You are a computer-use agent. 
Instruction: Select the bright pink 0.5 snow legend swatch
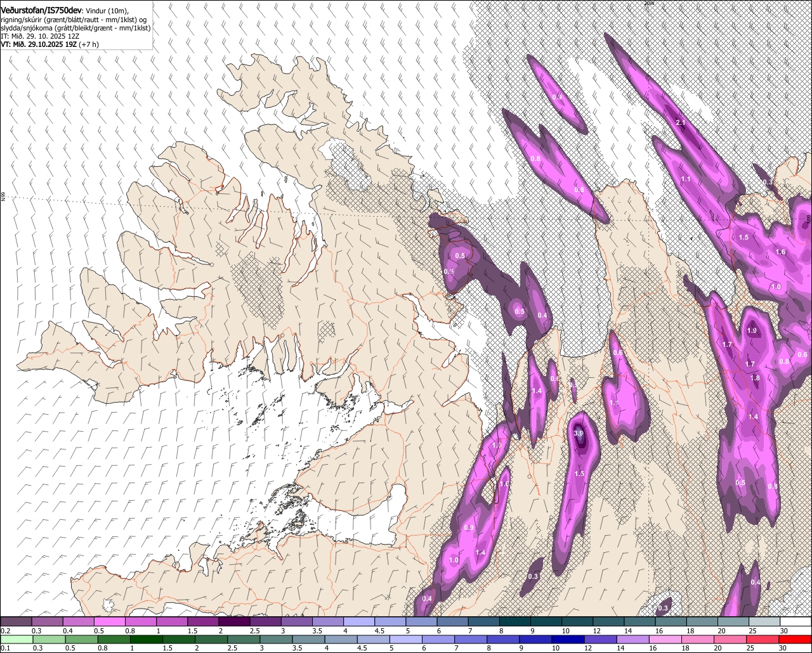pyautogui.click(x=109, y=621)
